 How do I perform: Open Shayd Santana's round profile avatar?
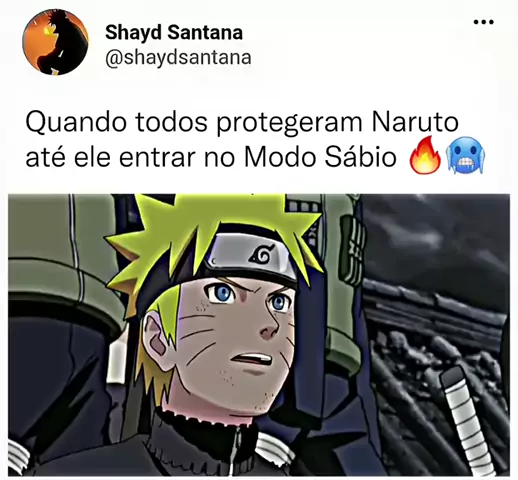coord(55,42)
